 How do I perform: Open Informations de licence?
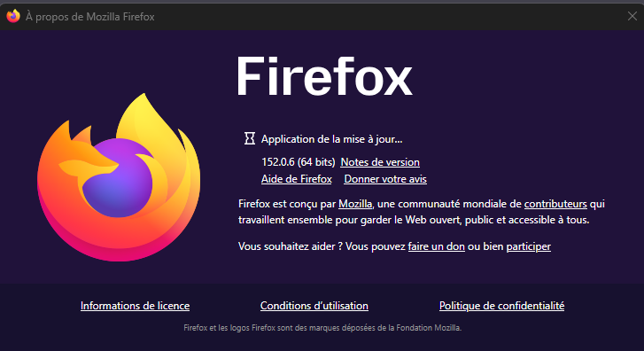tap(136, 306)
